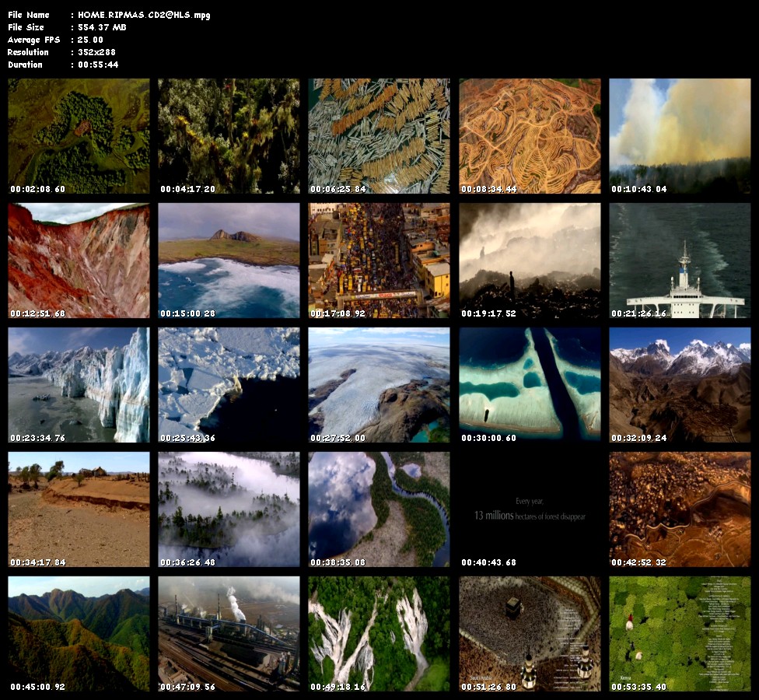
Task: Open the hillside village thumbnail at 00:42:52.32
Action: point(680,509)
